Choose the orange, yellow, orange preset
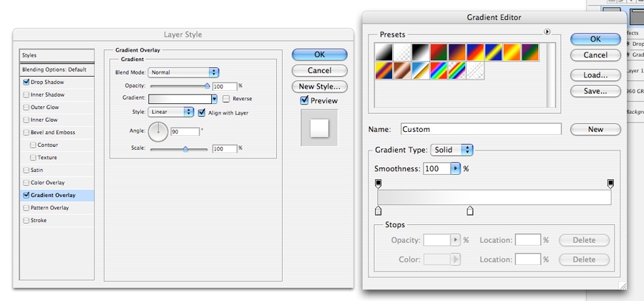 [x=512, y=52]
